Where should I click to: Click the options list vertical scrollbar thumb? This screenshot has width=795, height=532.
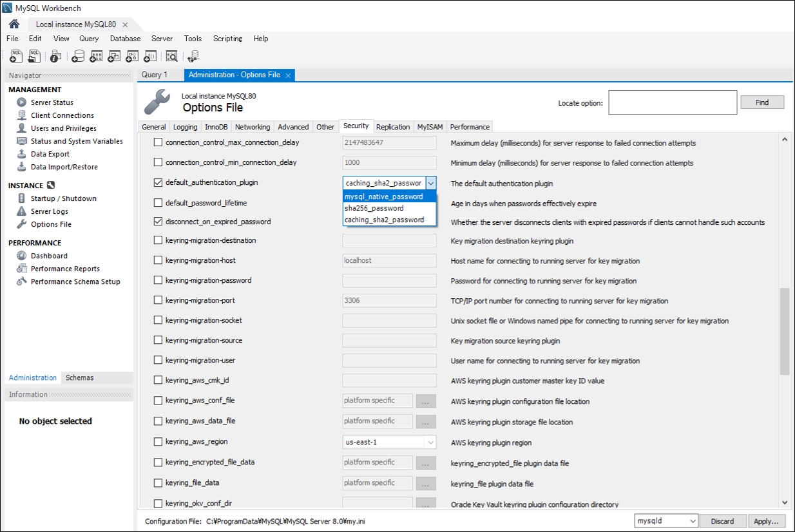tap(784, 331)
